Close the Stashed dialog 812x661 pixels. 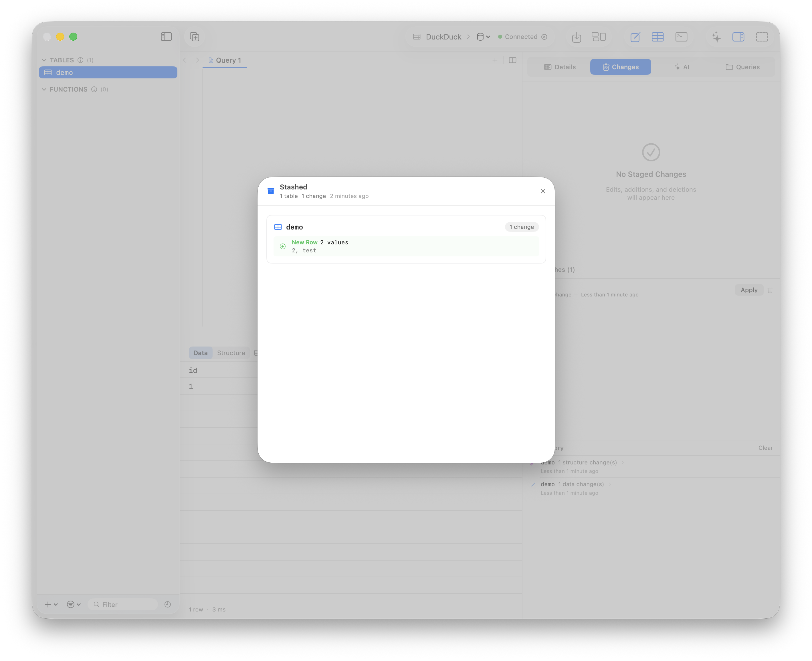(x=543, y=191)
